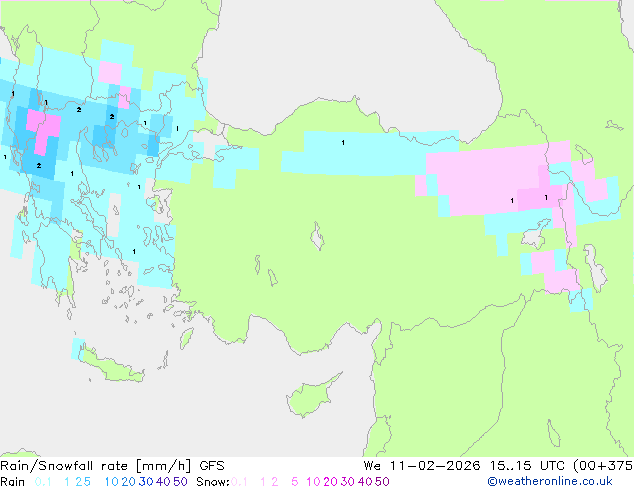Pick the Rain 40 legend color value
Viewport: 634px width, 490px height.
tap(163, 482)
